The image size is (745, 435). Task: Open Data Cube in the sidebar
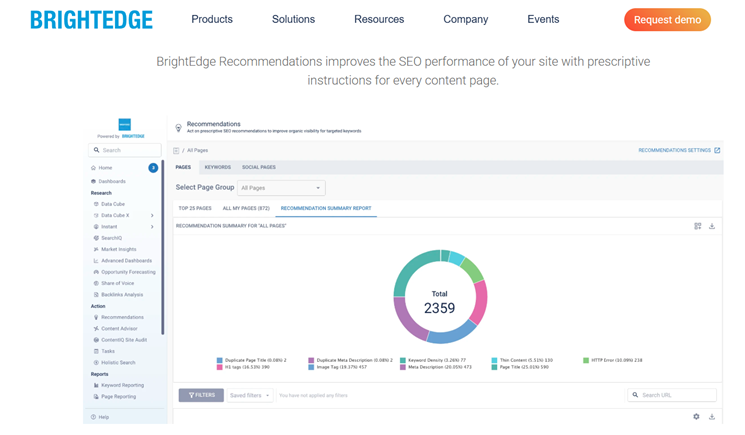pyautogui.click(x=113, y=204)
